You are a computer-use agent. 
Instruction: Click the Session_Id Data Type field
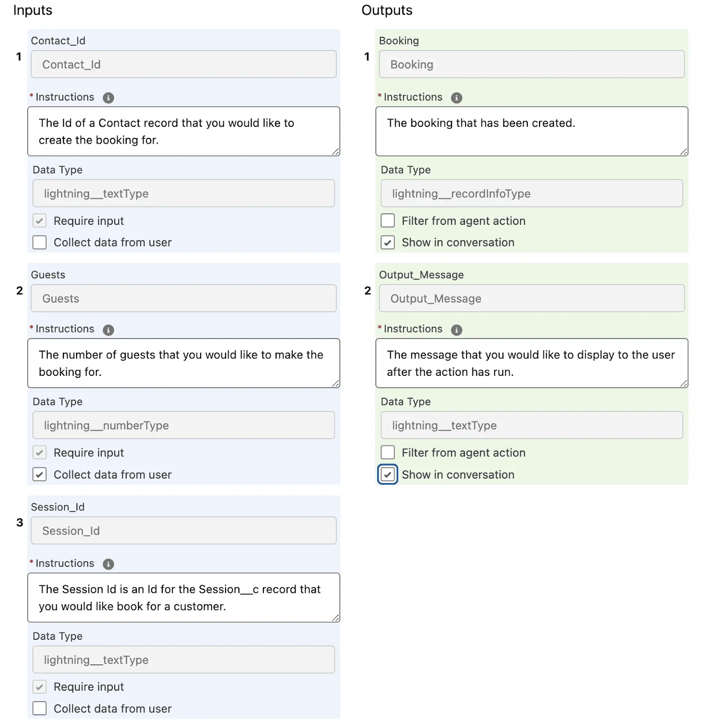183,660
